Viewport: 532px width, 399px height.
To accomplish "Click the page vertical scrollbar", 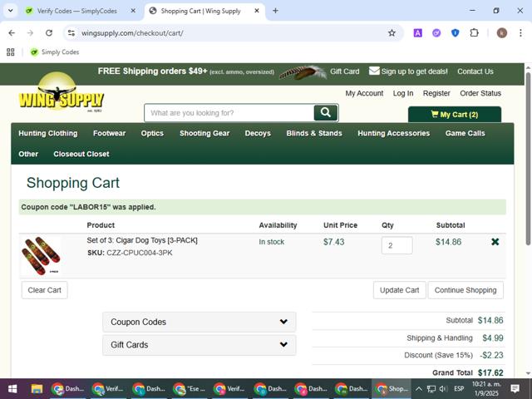I will pos(528,158).
